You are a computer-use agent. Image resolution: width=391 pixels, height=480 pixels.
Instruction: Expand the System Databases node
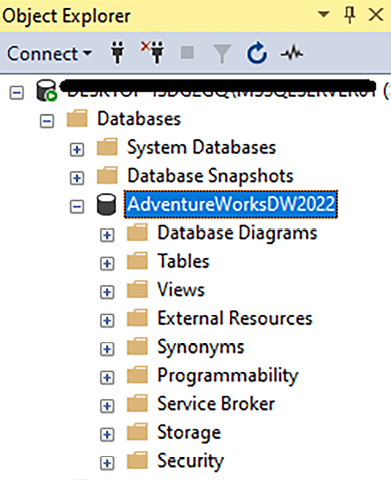click(x=77, y=150)
